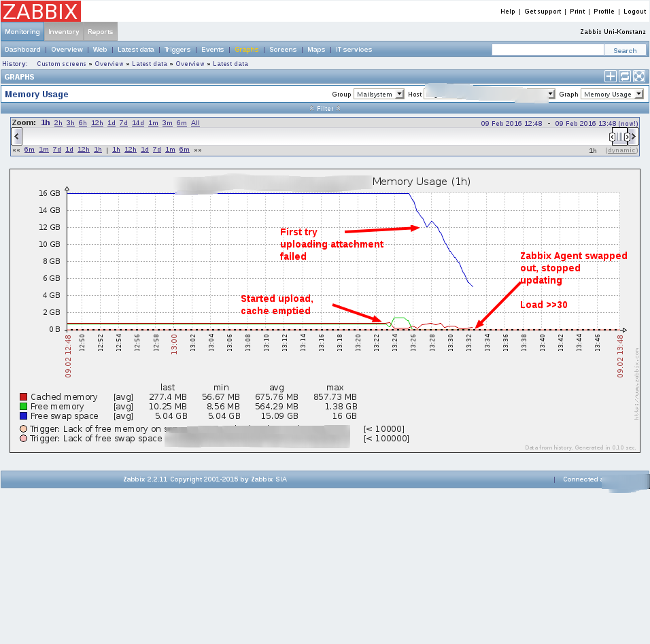The width and height of the screenshot is (650, 644).
Task: Open the Group dropdown showing Mailsystem
Action: point(379,95)
